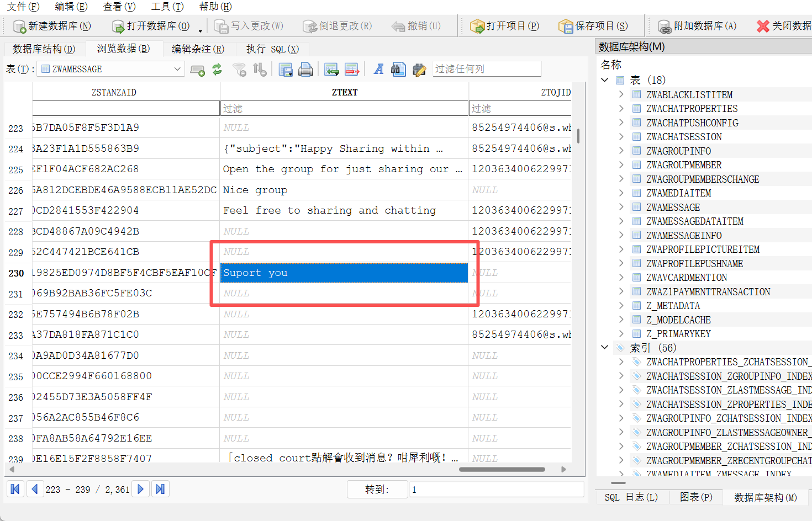This screenshot has width=812, height=521.
Task: Click the 转到 (Go to) button
Action: [377, 490]
